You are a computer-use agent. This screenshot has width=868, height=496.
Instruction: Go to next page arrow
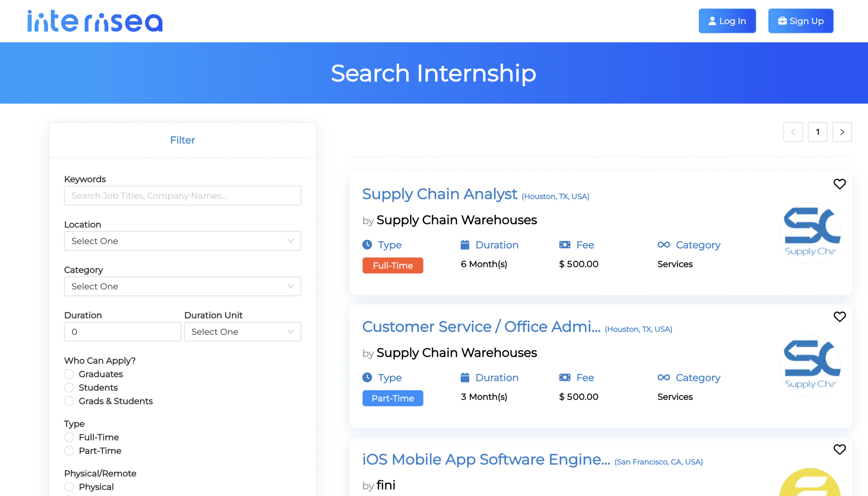point(842,132)
